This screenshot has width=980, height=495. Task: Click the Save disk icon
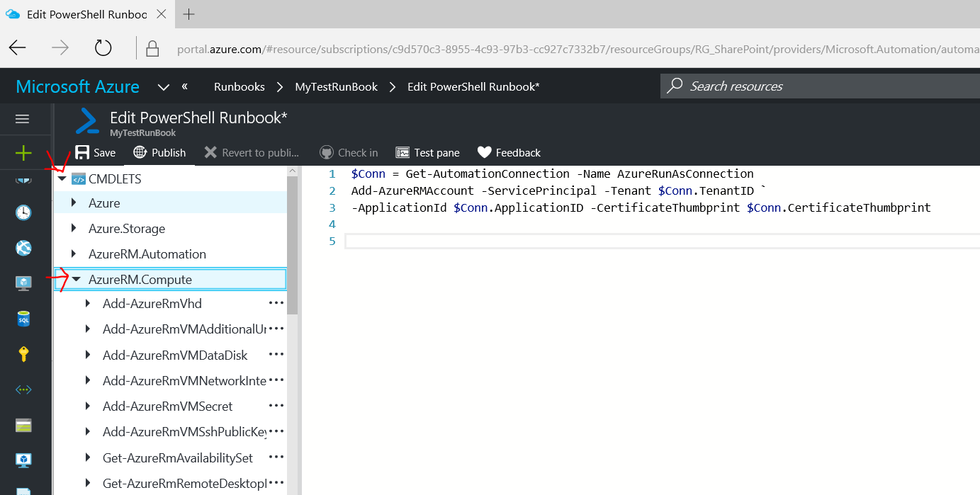pos(83,152)
